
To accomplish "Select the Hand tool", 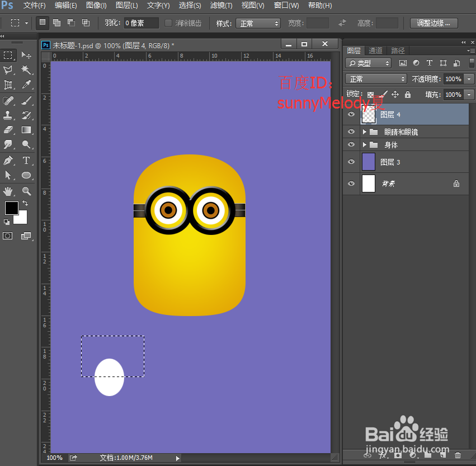I will point(8,191).
